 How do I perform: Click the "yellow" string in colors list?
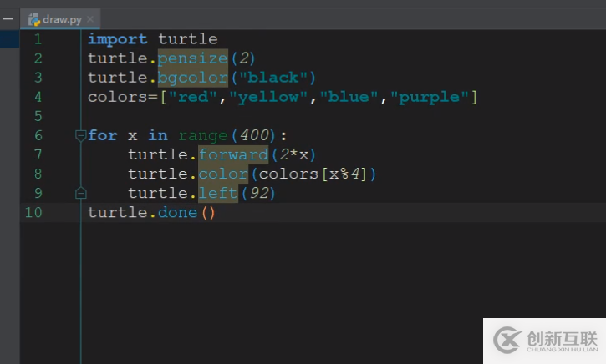tap(268, 97)
